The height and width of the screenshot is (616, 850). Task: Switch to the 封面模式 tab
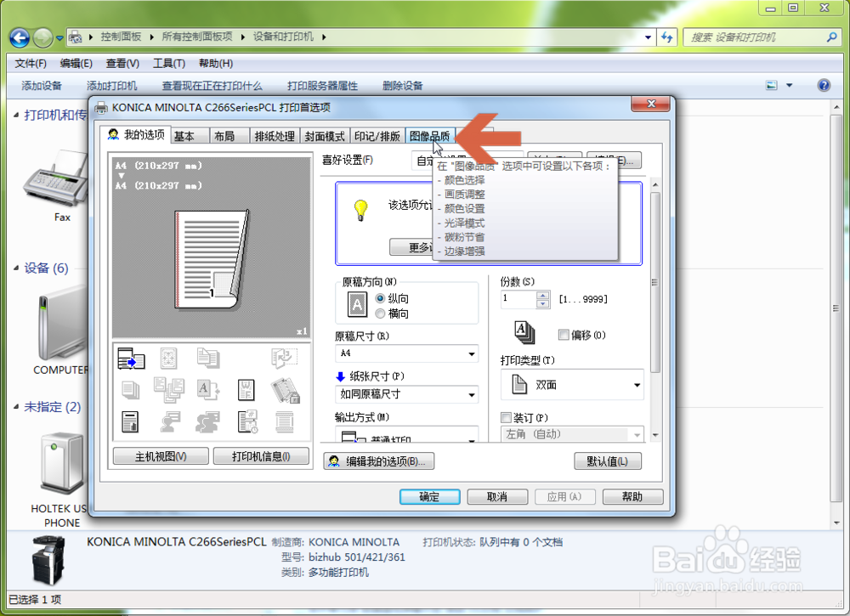point(325,136)
